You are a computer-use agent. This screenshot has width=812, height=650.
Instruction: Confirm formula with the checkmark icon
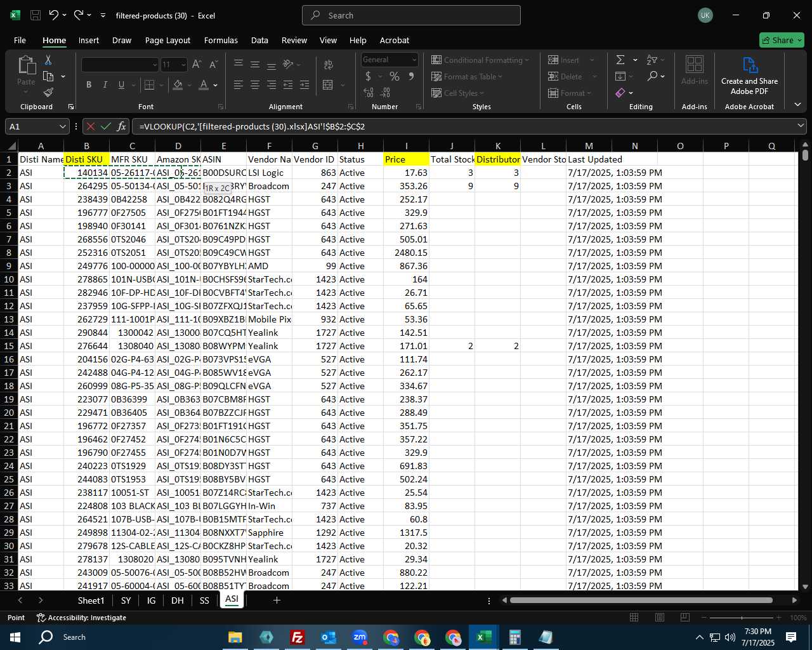click(x=106, y=126)
